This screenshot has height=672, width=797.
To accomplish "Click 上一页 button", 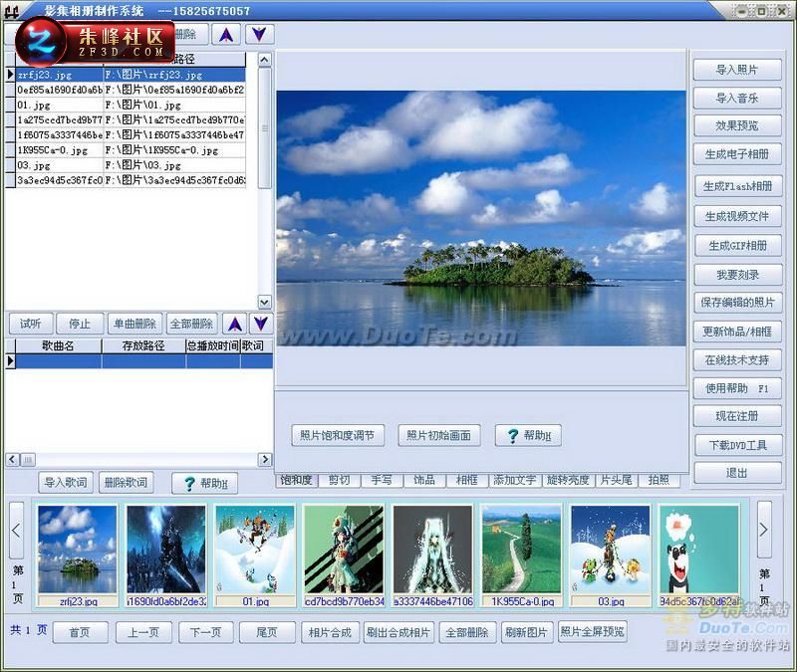I will tap(143, 633).
